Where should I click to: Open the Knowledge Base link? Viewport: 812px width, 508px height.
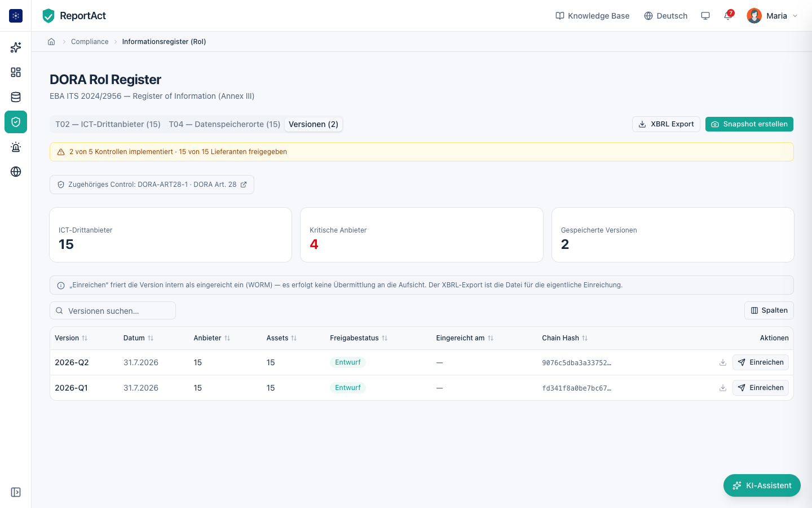pos(593,16)
